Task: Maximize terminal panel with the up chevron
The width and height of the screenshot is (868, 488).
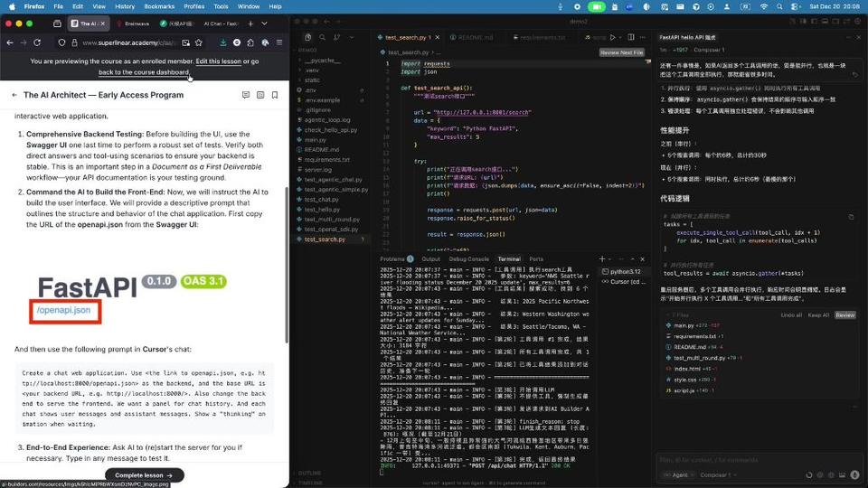Action: [x=632, y=259]
